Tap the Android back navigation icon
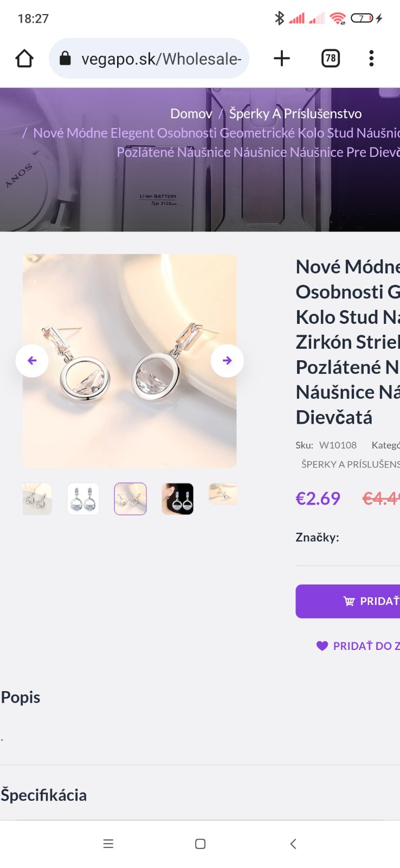The image size is (400, 868). click(x=293, y=844)
